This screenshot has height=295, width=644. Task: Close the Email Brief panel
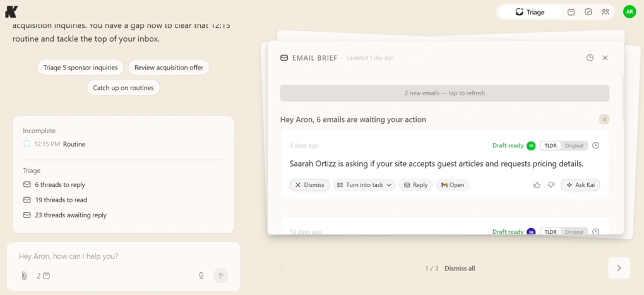point(605,58)
